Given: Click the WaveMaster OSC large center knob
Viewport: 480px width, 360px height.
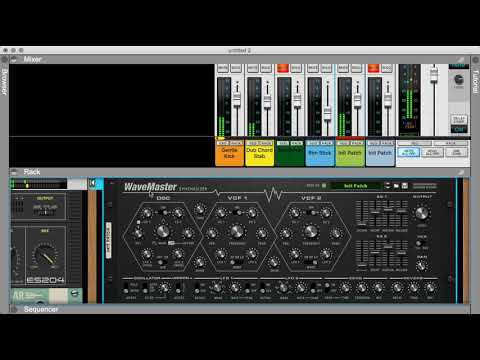Looking at the screenshot, I should coord(162,231).
